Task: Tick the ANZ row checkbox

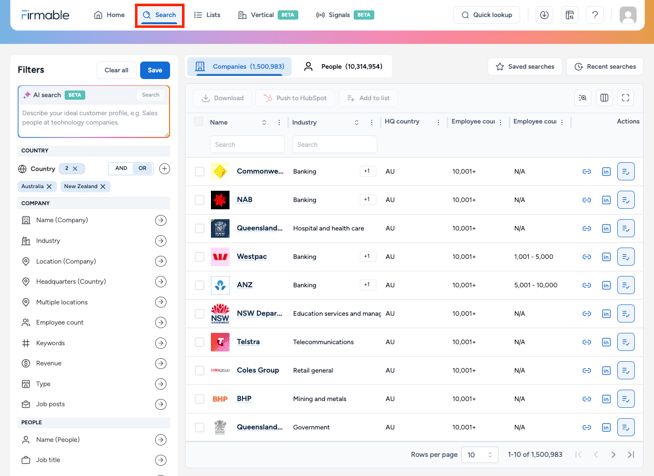Action: coord(199,285)
